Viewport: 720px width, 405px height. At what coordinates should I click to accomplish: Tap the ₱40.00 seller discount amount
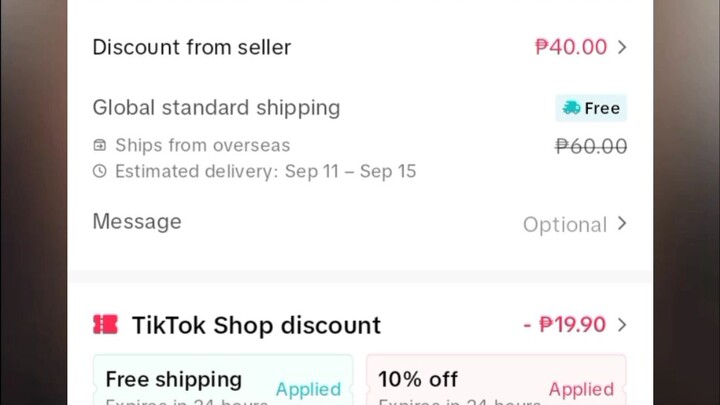pos(571,47)
